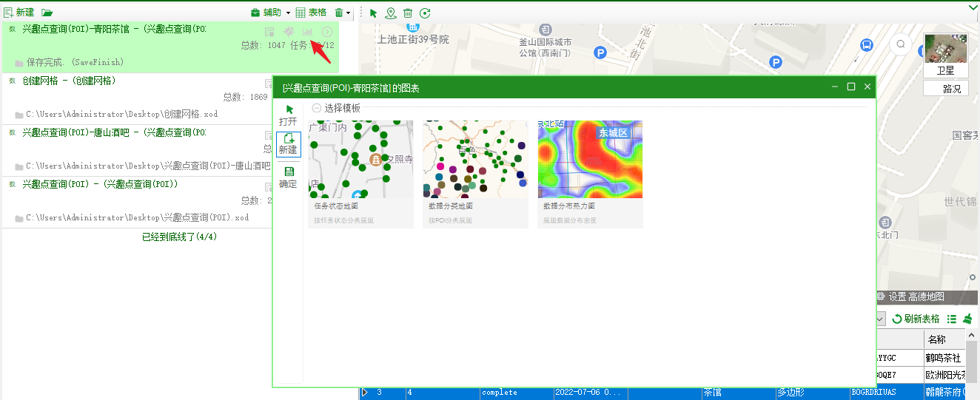Switch map to 卫星 satellite view
Viewport: 980px width, 400px height.
point(945,55)
